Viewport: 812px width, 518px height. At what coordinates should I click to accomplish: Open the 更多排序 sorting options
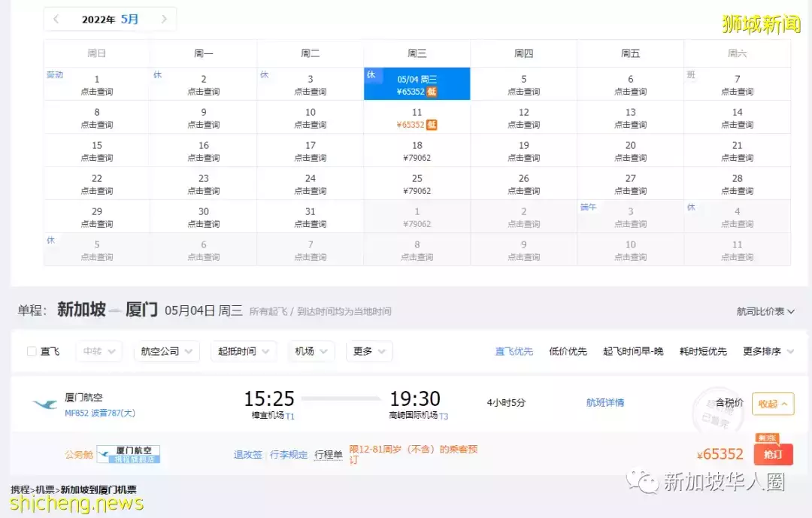point(768,351)
